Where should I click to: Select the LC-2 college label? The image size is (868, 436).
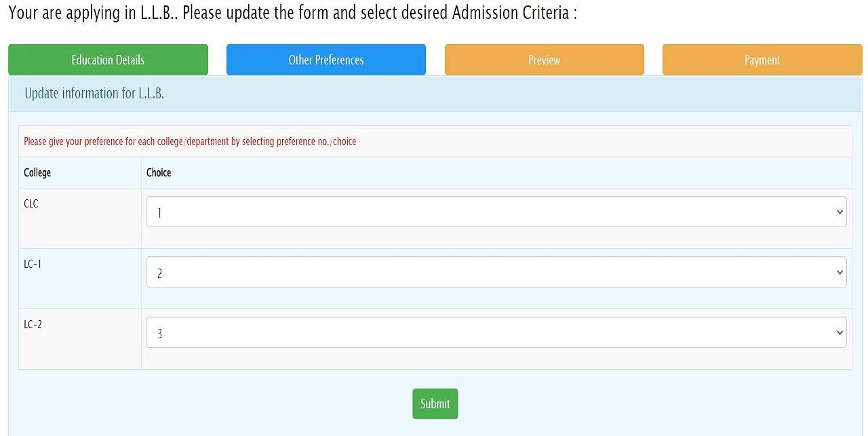click(x=33, y=324)
